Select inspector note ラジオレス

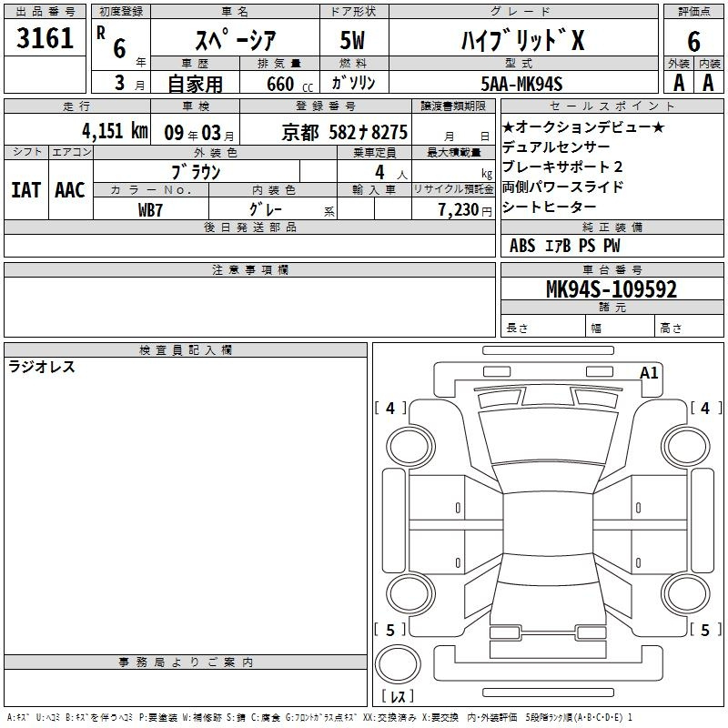pos(42,367)
